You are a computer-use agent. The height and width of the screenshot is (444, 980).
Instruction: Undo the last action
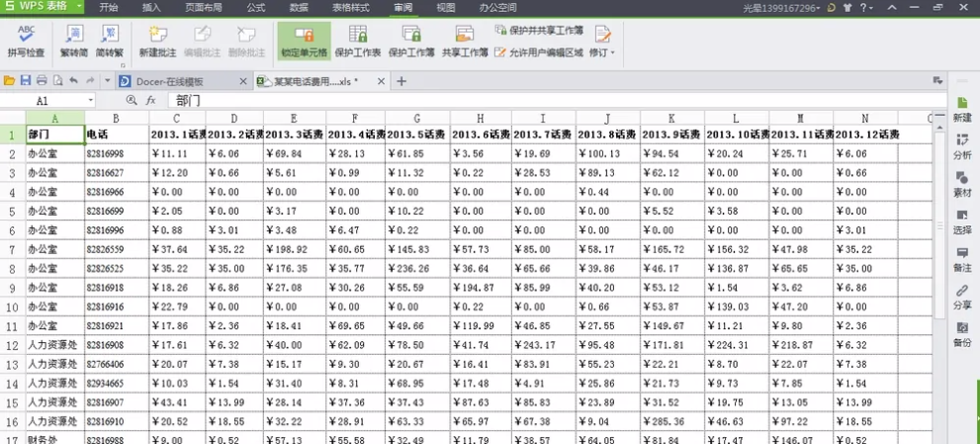pos(74,81)
